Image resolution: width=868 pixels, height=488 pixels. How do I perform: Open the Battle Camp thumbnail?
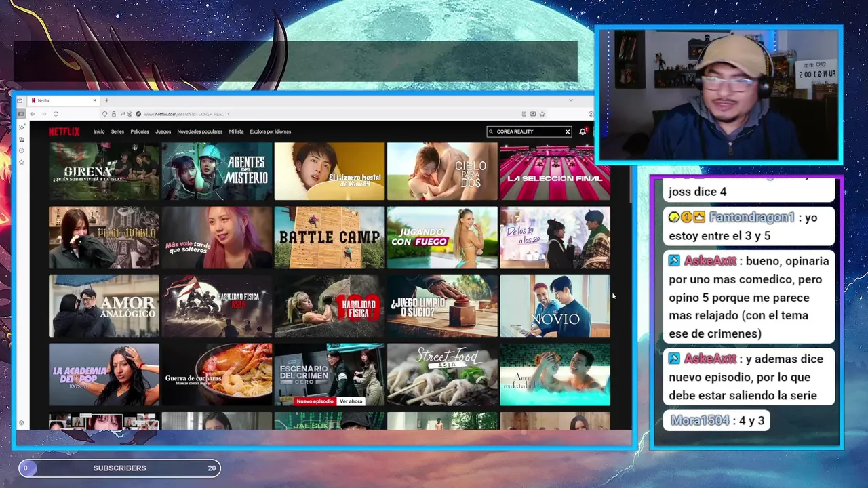coord(330,238)
